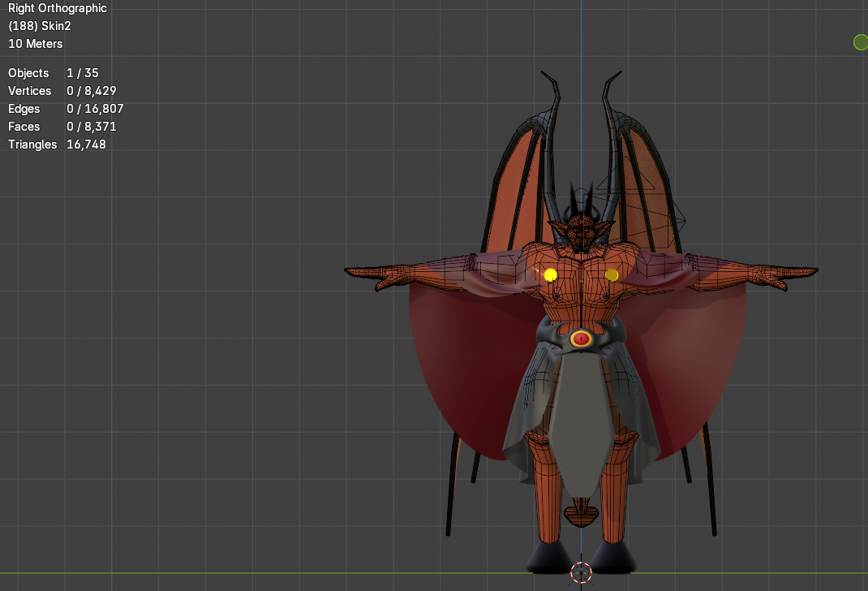Click the Triangles count '16,748'

coord(86,145)
